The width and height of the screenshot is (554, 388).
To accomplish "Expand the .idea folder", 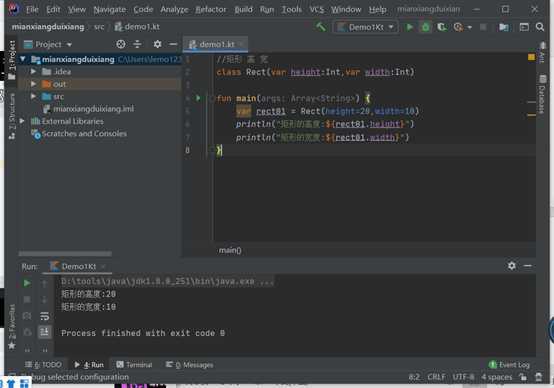I will [x=33, y=71].
